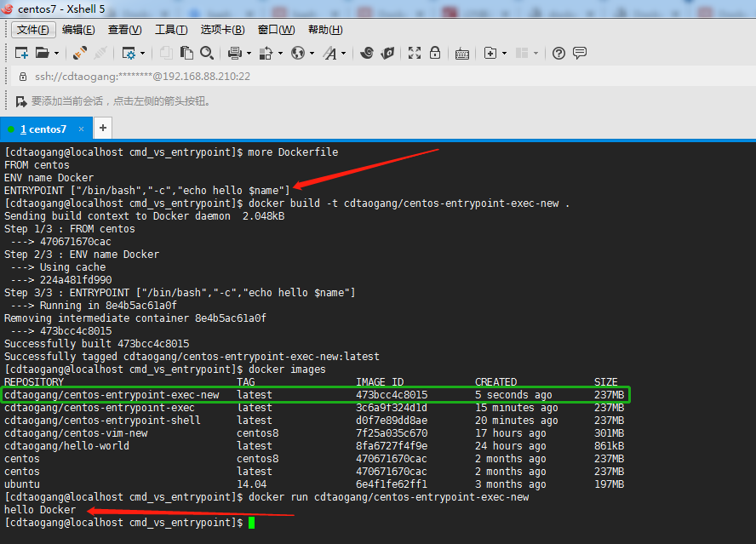Click the keyboard key-mapping icon

[462, 54]
